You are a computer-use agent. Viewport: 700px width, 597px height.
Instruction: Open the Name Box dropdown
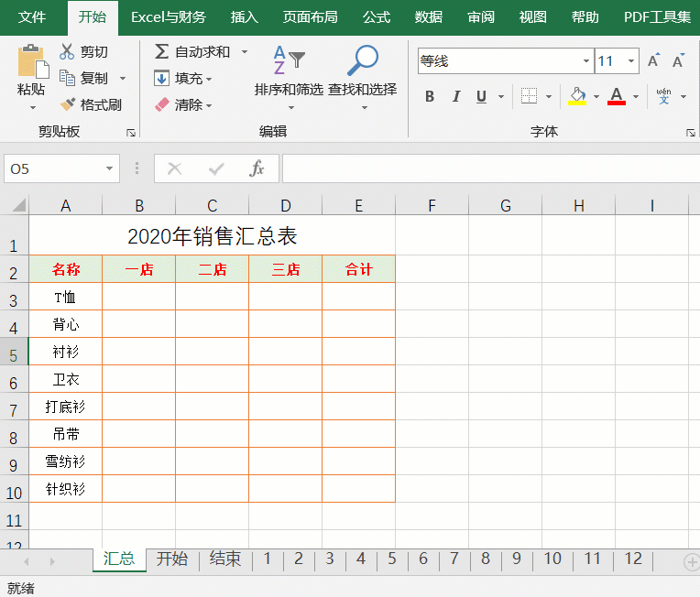click(109, 168)
